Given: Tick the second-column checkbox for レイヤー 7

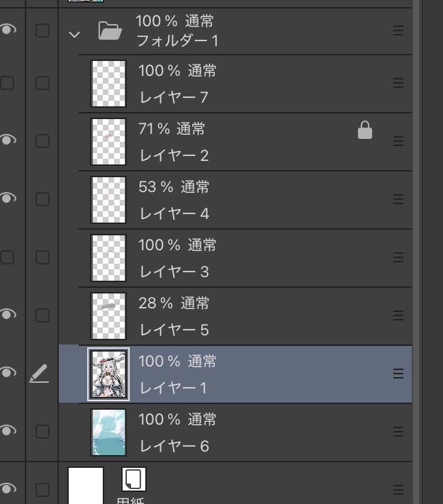Looking at the screenshot, I should (x=43, y=83).
